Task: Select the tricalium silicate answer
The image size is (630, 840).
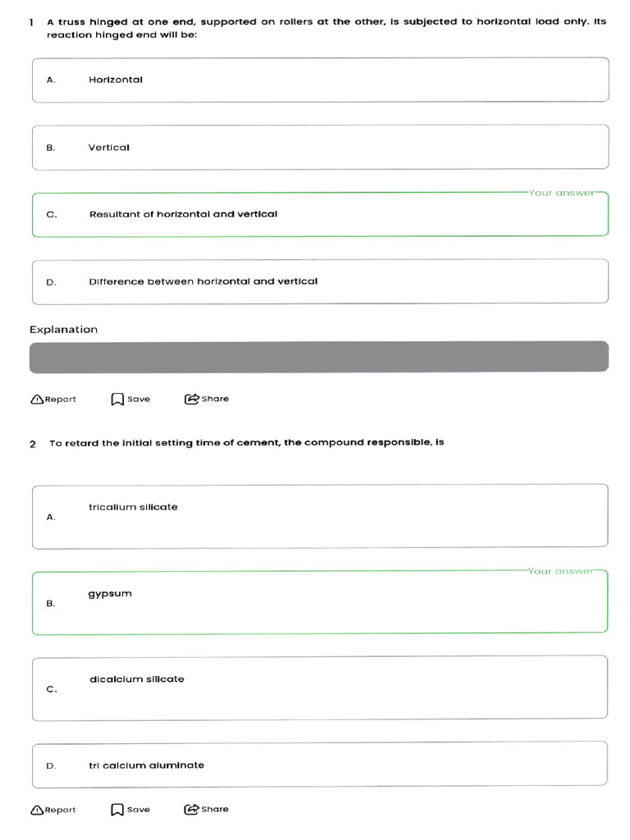Action: pyautogui.click(x=320, y=517)
